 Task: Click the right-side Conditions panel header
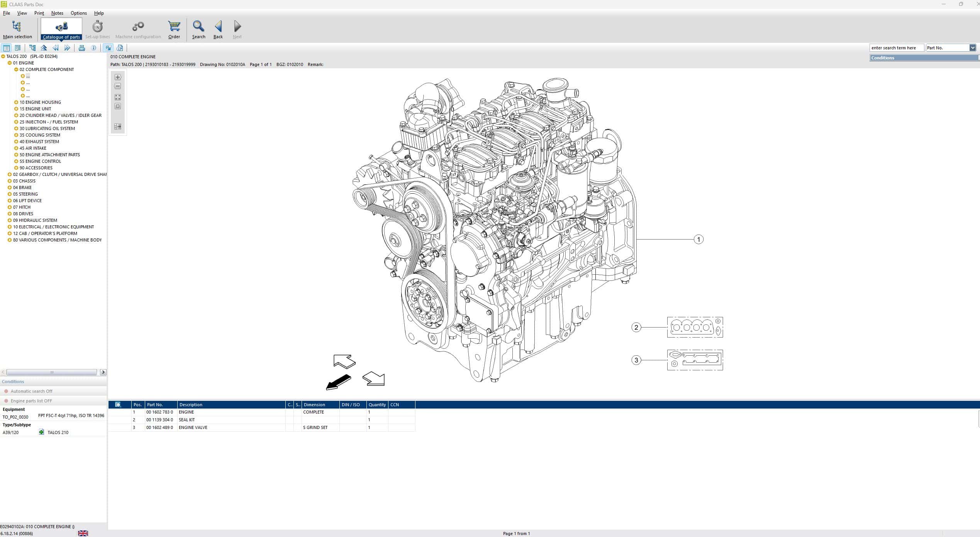[x=924, y=58]
